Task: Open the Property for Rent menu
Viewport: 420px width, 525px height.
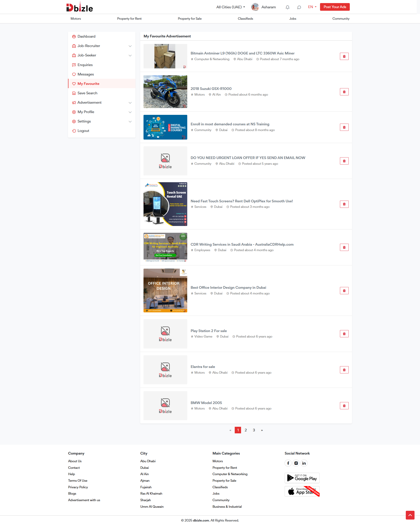Action: coord(129,19)
